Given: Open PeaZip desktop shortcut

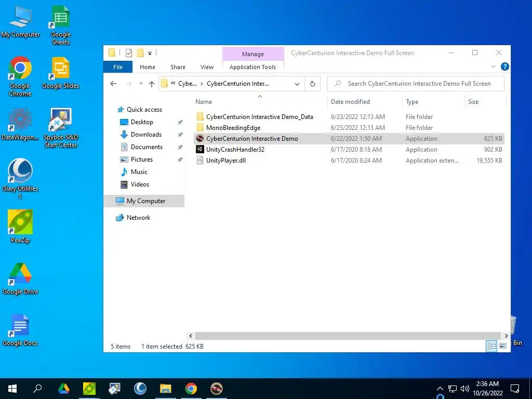Looking at the screenshot, I should click(20, 227).
